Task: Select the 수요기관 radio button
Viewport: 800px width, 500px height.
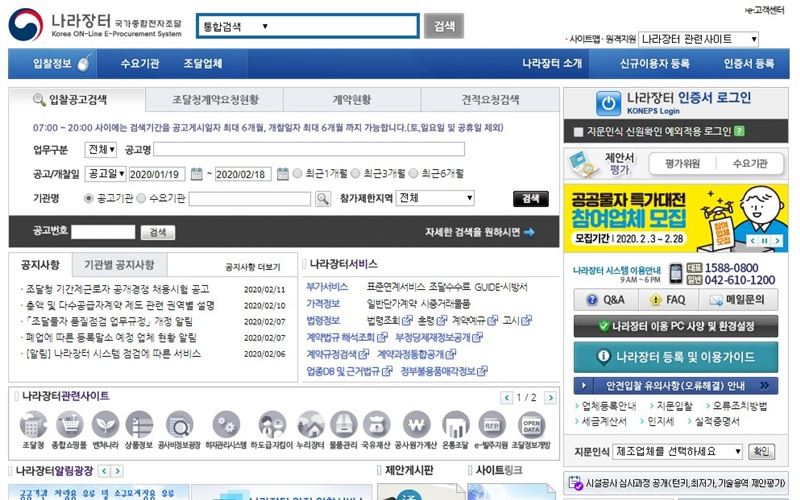Action: [x=141, y=198]
